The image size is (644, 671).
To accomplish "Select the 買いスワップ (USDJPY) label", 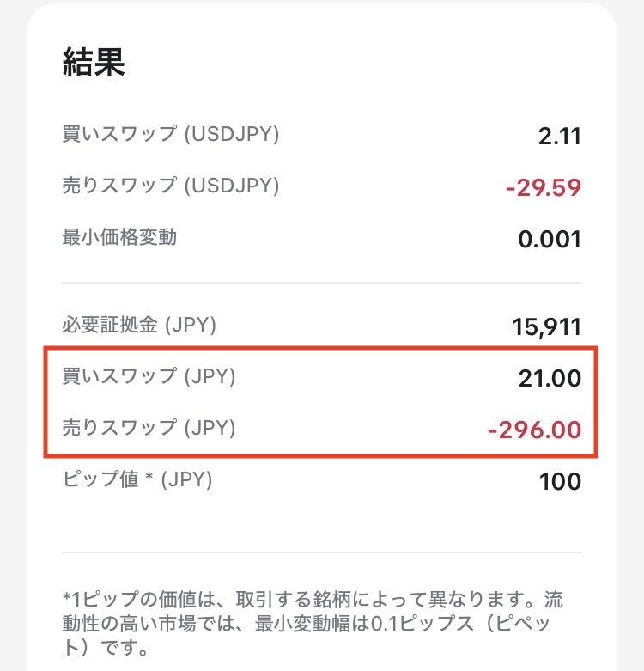I will click(171, 134).
